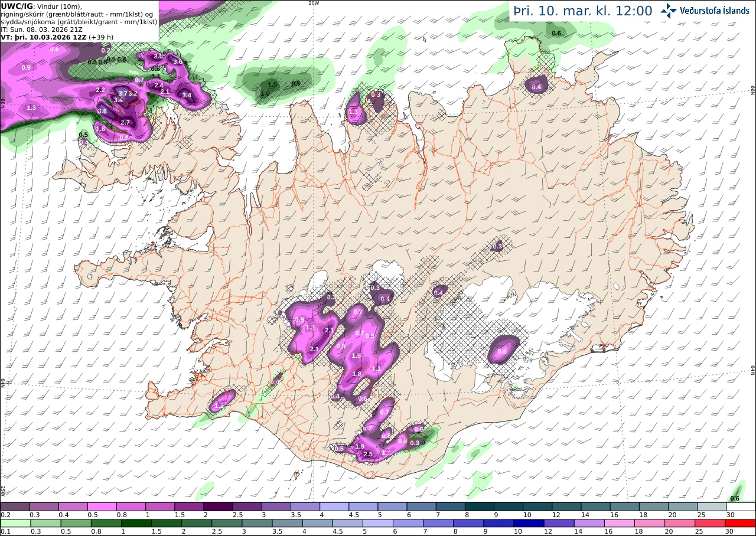This screenshot has width=756, height=536.
Task: Click the '(+39 h)' forecast offset
Action: (102, 36)
